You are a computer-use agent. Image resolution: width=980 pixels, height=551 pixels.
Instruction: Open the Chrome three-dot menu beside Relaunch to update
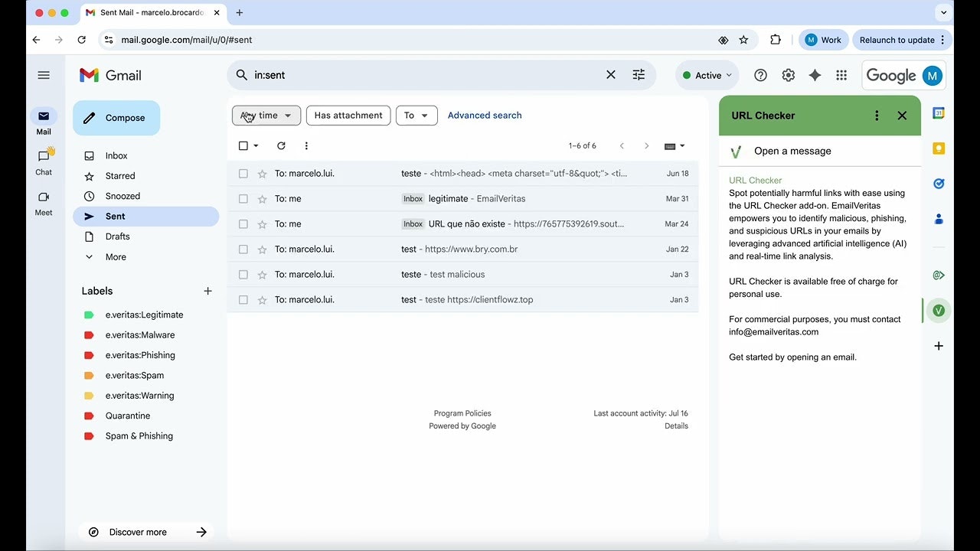point(942,40)
